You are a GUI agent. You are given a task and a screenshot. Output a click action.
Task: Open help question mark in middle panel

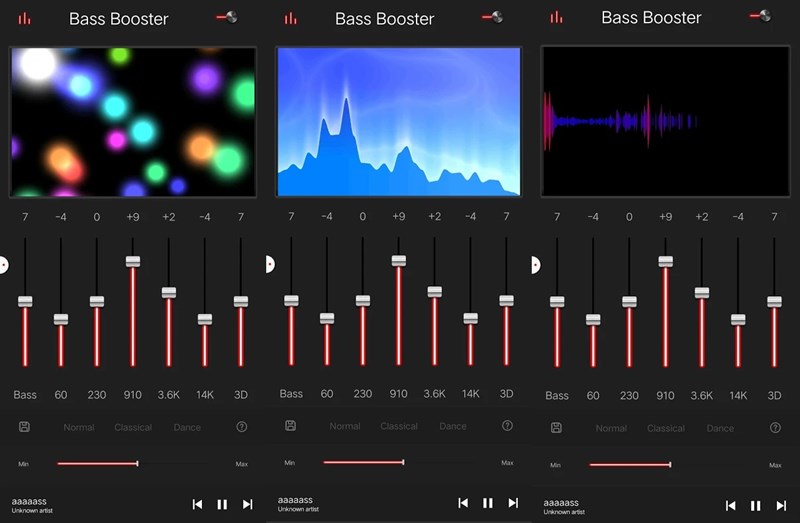point(507,426)
